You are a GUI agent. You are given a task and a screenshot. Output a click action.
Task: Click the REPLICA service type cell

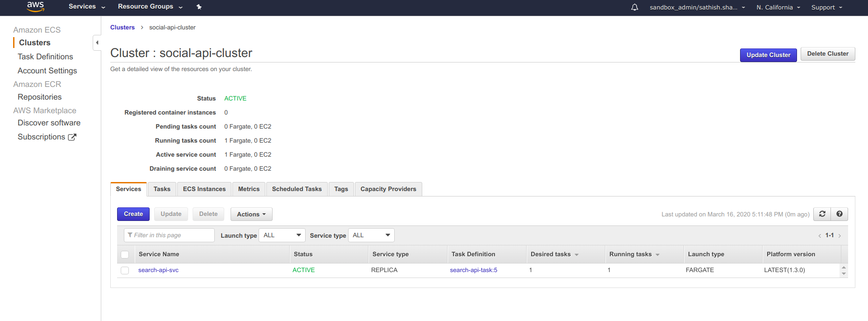click(x=384, y=270)
